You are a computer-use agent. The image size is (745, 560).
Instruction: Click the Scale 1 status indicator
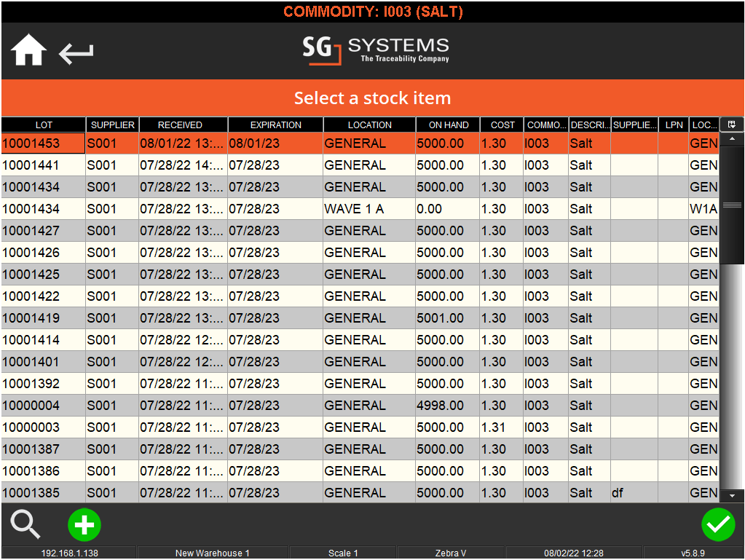point(342,552)
